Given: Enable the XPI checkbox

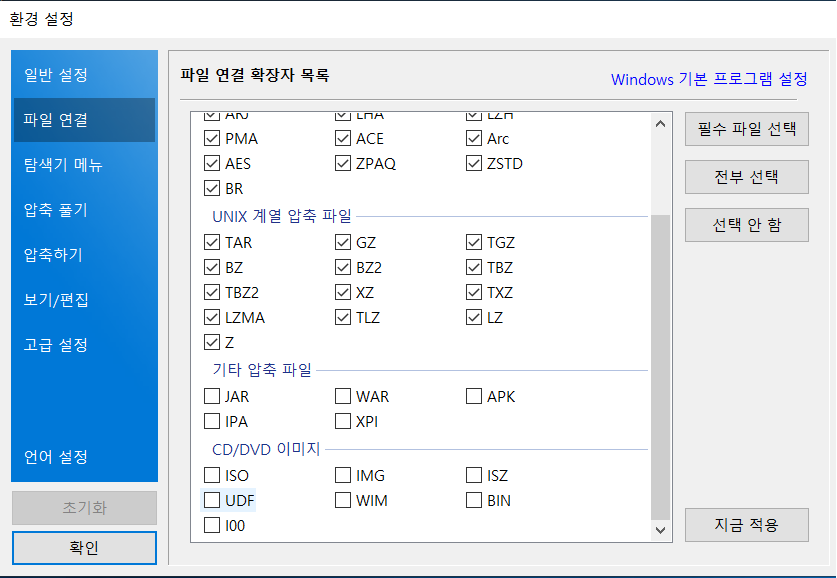Looking at the screenshot, I should [x=343, y=422].
